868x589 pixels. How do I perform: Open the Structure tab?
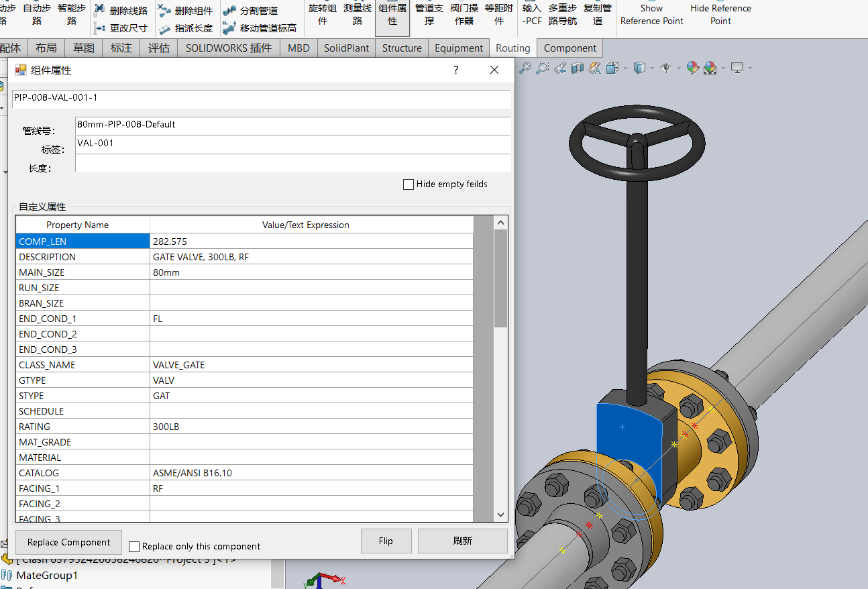[402, 48]
